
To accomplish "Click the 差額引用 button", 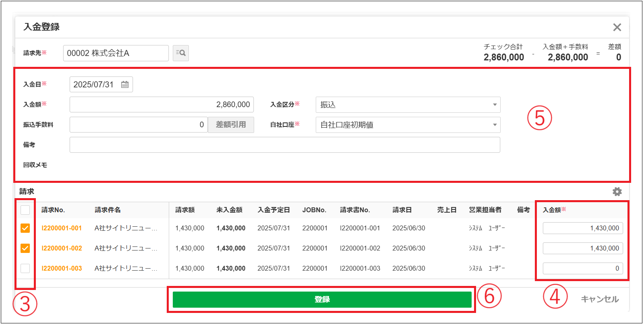I will (231, 125).
